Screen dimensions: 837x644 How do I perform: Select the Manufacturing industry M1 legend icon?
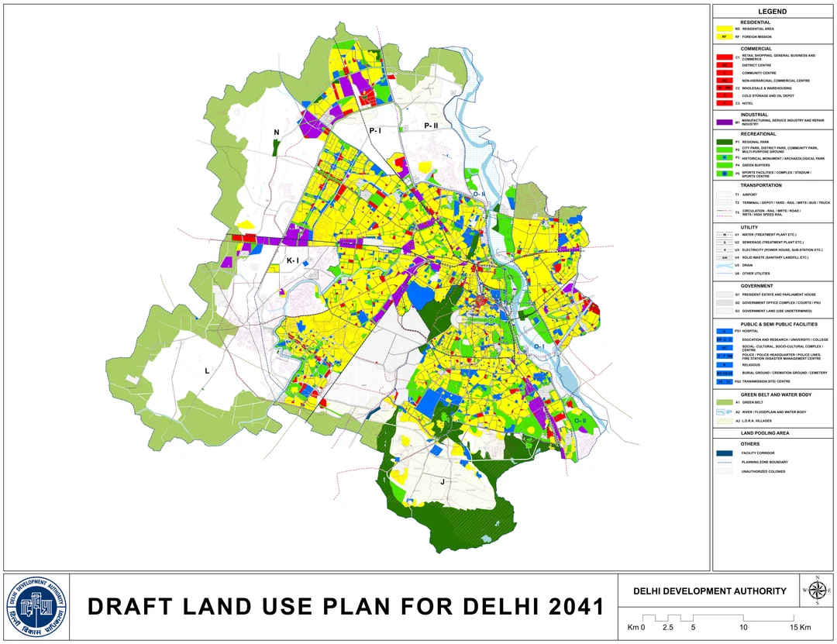point(725,122)
